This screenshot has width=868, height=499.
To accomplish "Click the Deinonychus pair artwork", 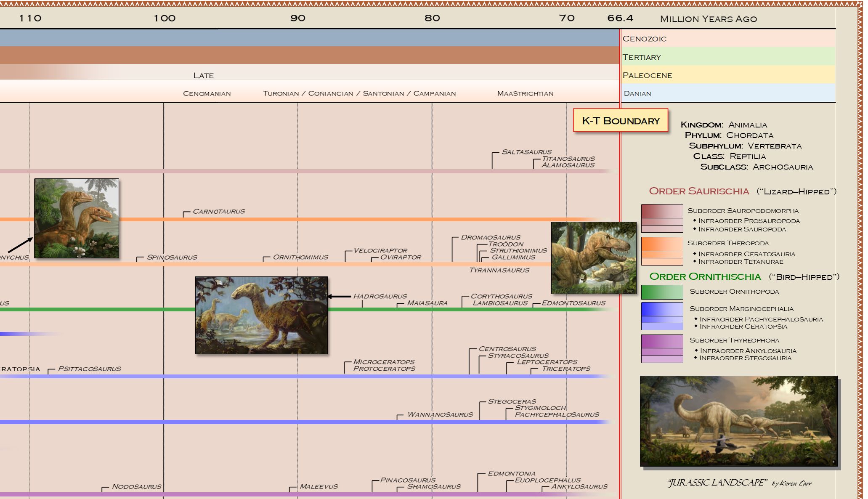I will click(x=77, y=219).
